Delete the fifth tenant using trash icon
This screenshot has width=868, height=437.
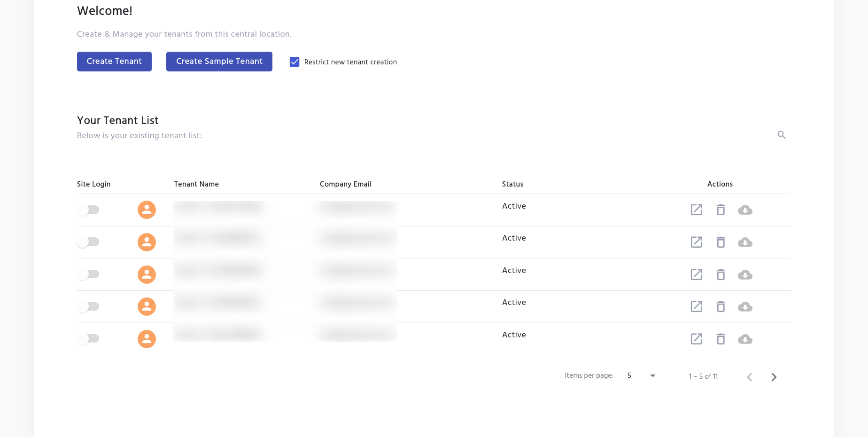(x=721, y=339)
